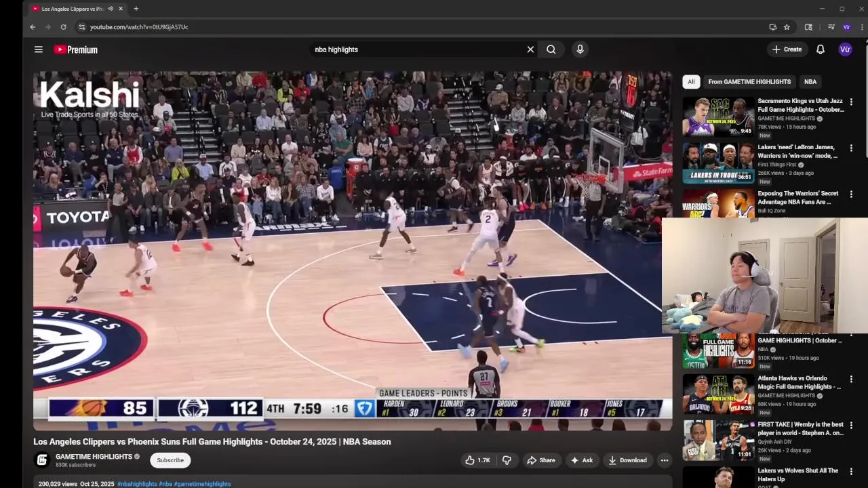Open the browser media controls icon
Viewport: 868px width, 488px height.
point(831,27)
